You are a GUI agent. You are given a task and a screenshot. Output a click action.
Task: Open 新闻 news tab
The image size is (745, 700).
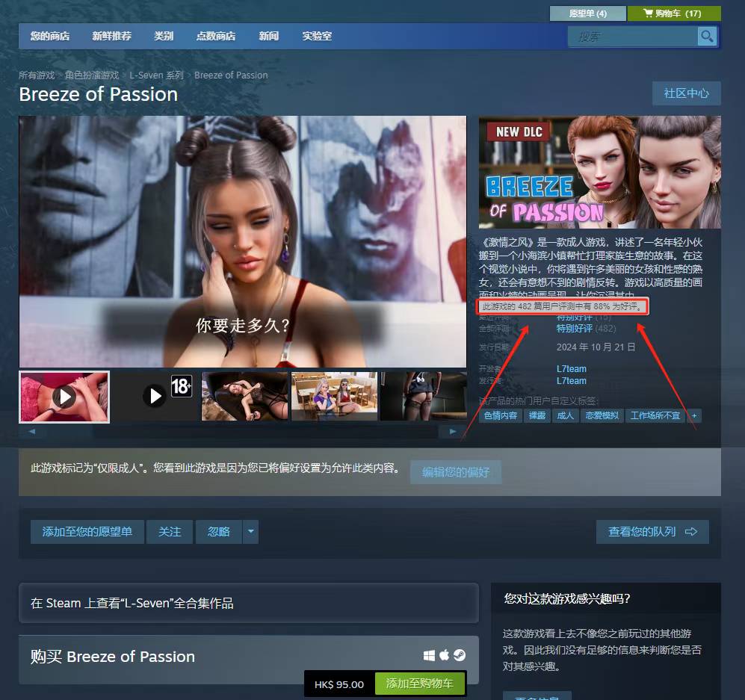point(268,36)
